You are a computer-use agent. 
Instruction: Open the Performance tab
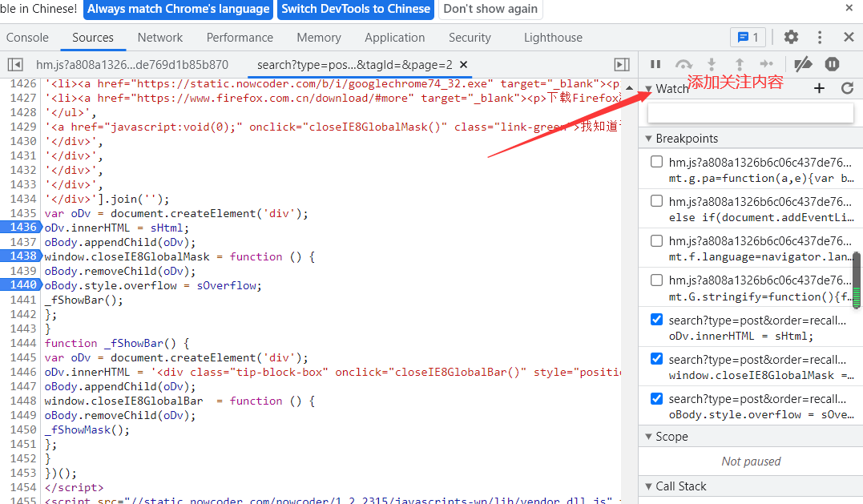point(240,38)
